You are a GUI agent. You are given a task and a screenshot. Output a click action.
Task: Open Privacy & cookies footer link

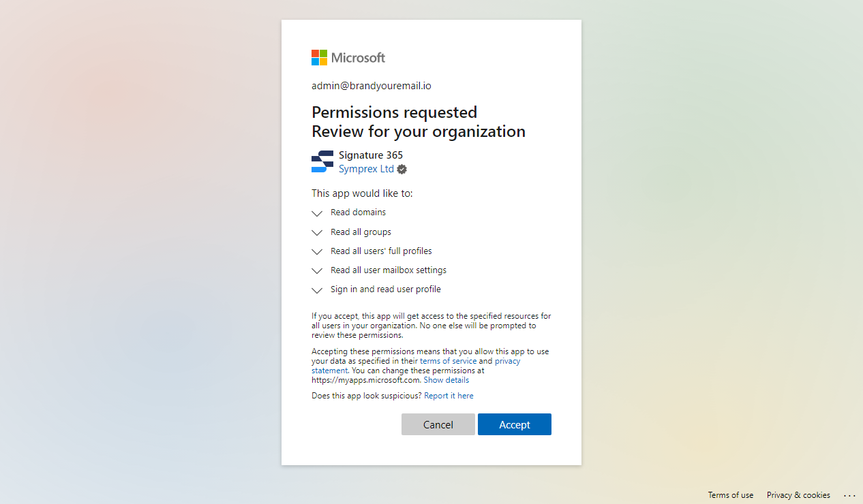pyautogui.click(x=798, y=495)
